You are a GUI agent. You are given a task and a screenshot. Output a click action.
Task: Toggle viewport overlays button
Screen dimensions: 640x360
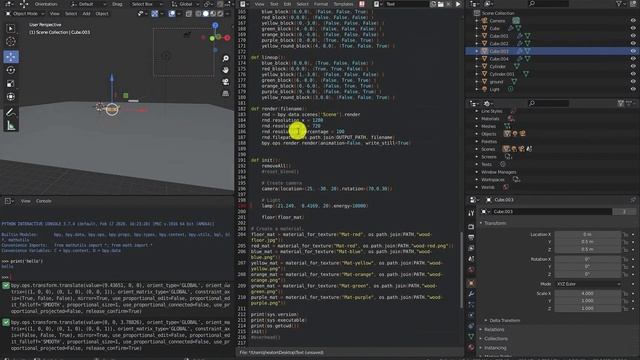click(172, 13)
